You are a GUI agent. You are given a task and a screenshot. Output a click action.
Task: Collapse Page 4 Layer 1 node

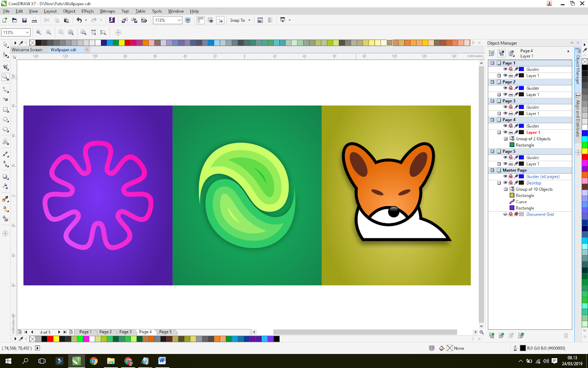[x=499, y=132]
